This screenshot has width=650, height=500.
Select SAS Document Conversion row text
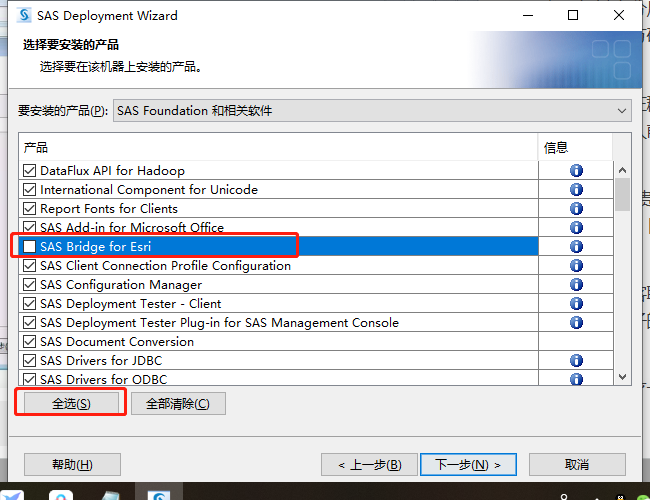117,342
